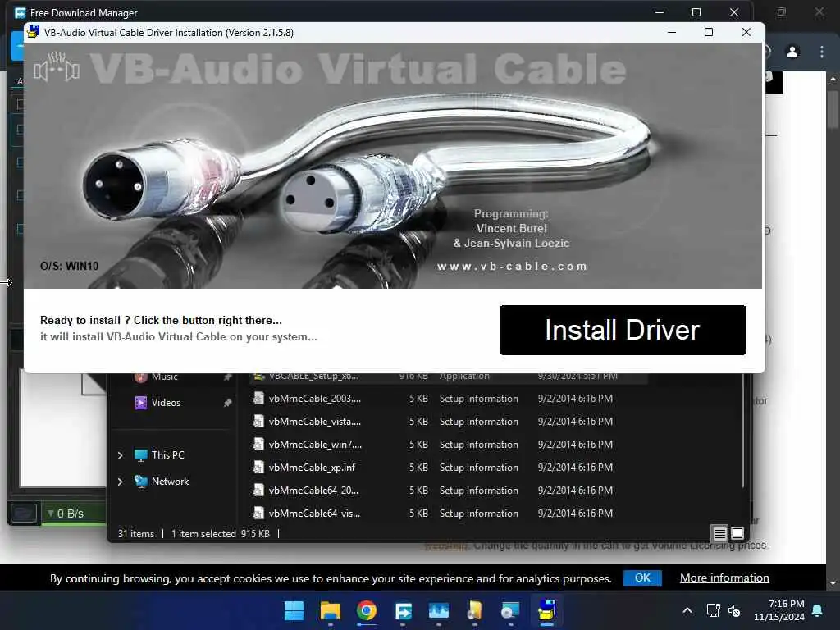This screenshot has width=840, height=630.
Task: Open the Videos quick access folder
Action: coord(166,403)
